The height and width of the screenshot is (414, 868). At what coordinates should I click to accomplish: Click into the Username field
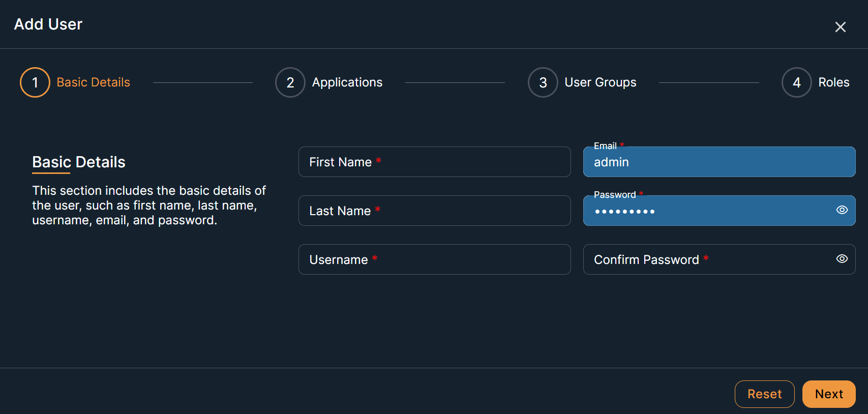click(x=434, y=259)
